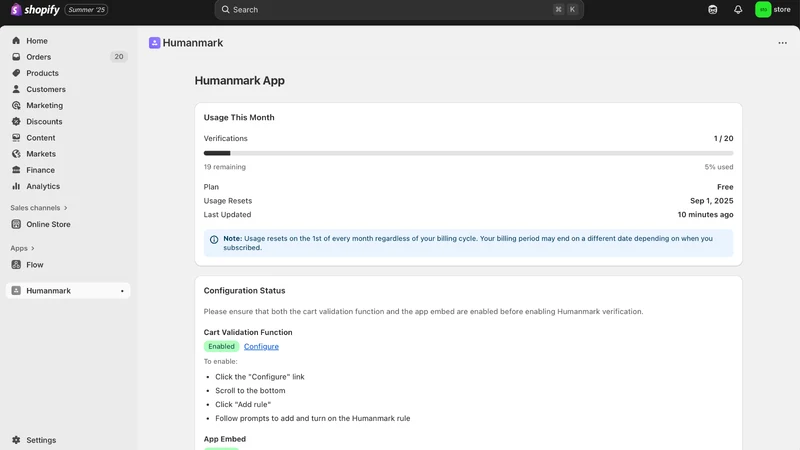This screenshot has height=450, width=800.
Task: Open the three-dot menu for the Humanmark app
Action: [782, 43]
